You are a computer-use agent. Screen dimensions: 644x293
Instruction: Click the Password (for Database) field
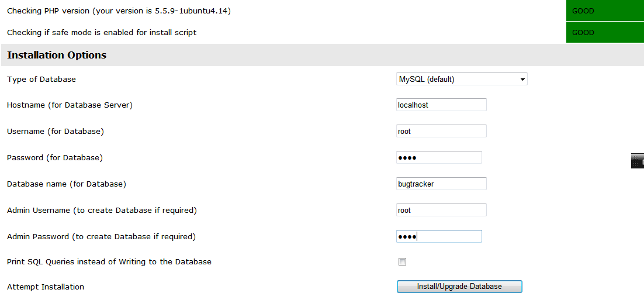tap(439, 157)
